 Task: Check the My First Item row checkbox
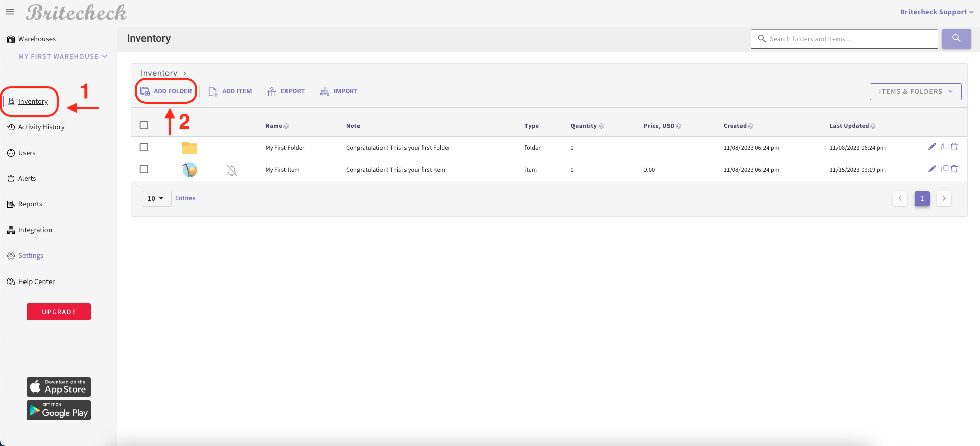144,169
